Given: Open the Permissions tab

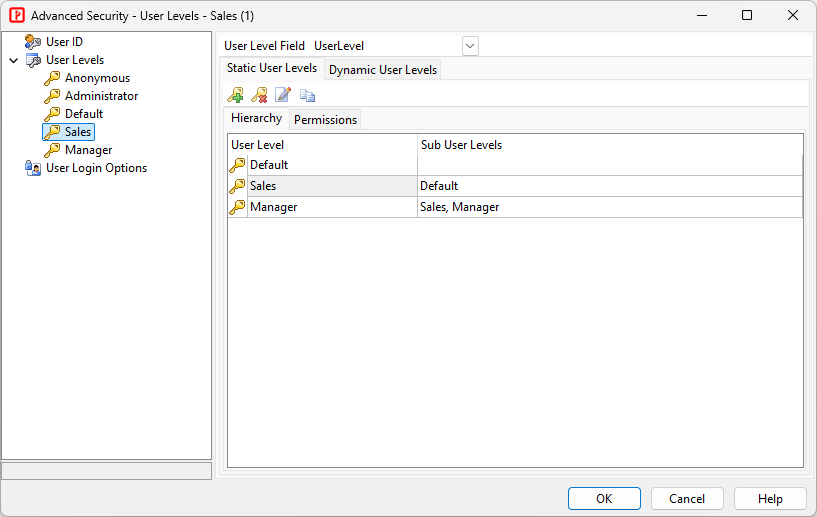Looking at the screenshot, I should pos(325,119).
